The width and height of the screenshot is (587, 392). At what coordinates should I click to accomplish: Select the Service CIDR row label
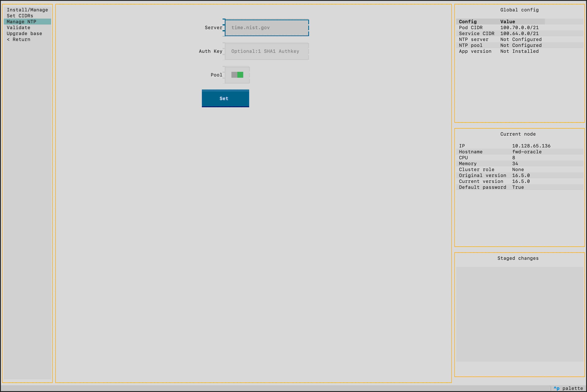477,34
